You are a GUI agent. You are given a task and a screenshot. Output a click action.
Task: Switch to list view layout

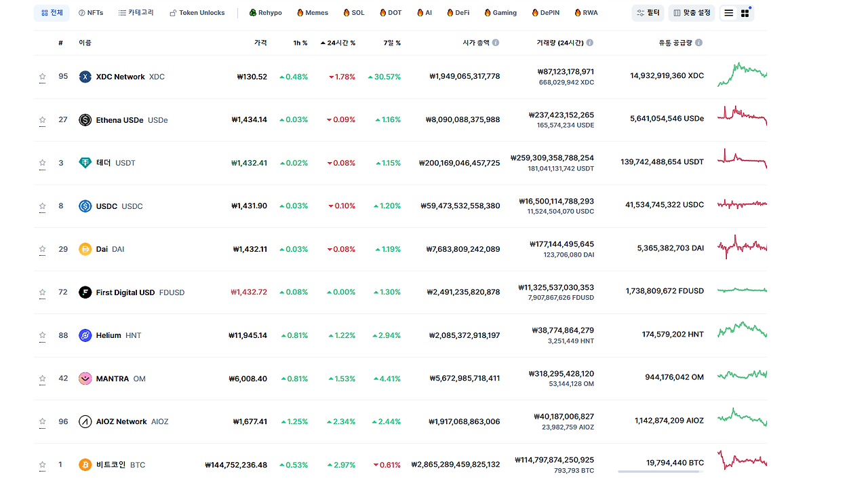pos(728,13)
